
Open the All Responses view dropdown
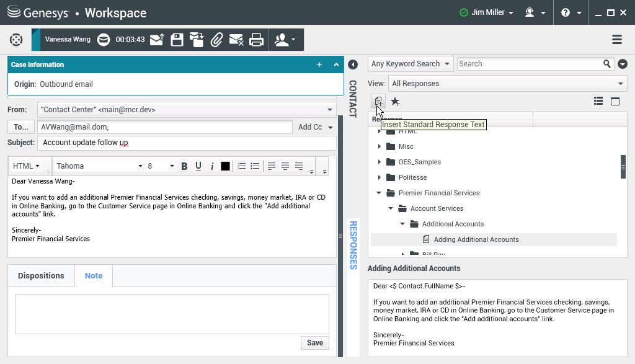(x=508, y=84)
